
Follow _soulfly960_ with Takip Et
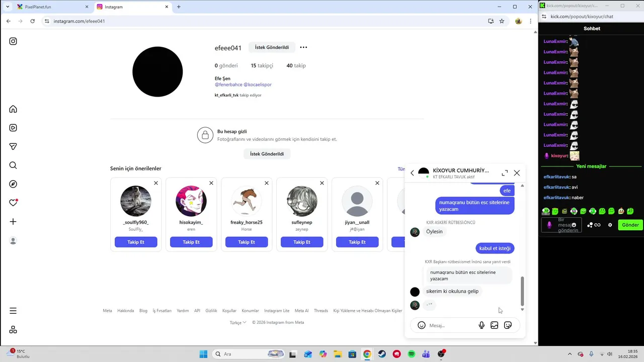(x=136, y=242)
